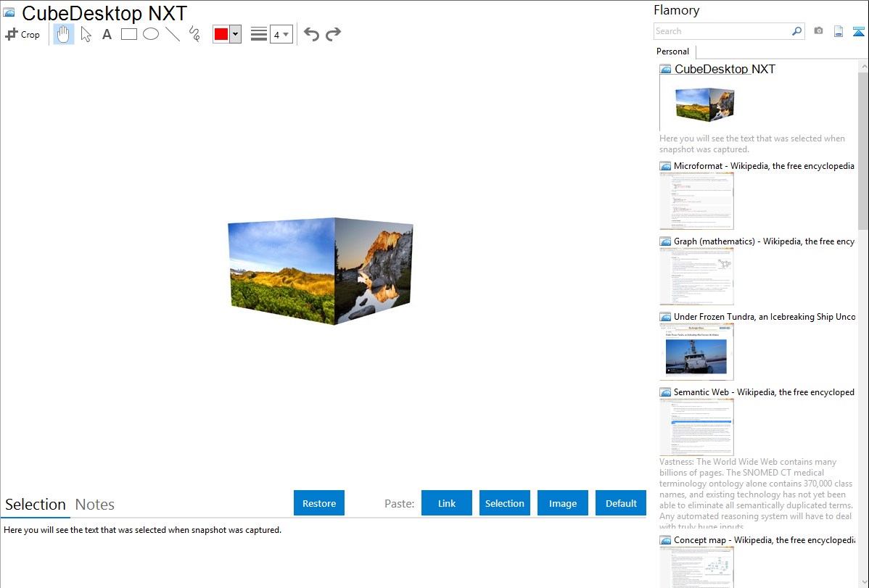869x588 pixels.
Task: Click the Concept map snapshot thumbnail
Action: 696,568
